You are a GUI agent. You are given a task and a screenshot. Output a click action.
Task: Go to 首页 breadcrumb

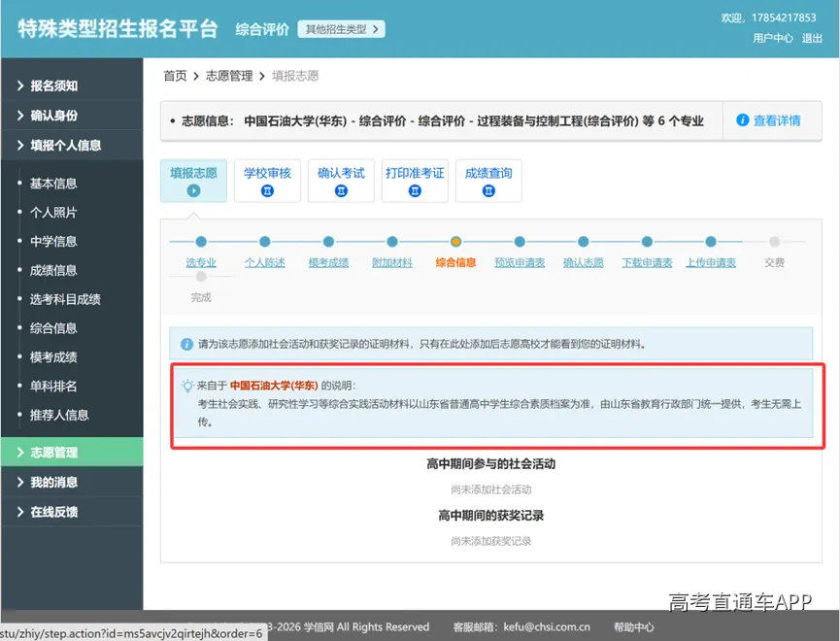pos(175,76)
